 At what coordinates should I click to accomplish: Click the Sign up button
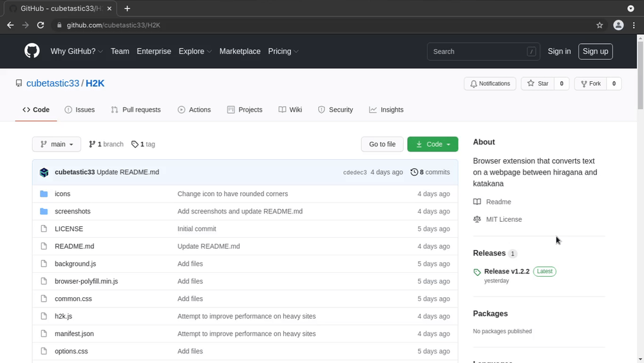coord(595,52)
